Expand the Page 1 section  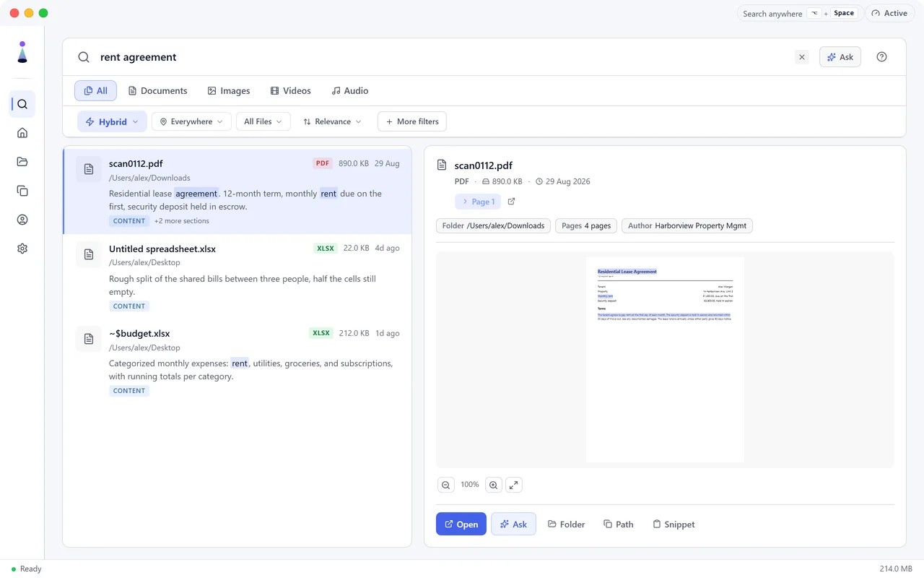pyautogui.click(x=478, y=202)
